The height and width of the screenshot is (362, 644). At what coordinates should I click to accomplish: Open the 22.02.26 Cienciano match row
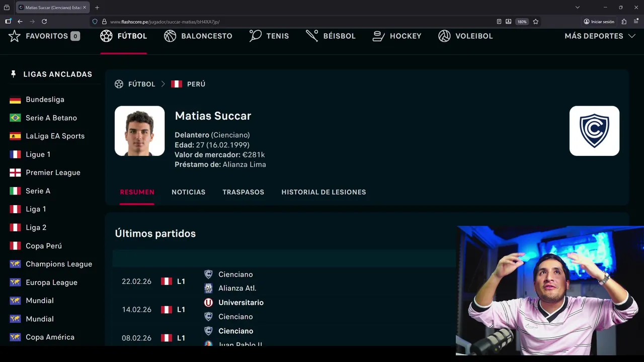click(x=284, y=281)
